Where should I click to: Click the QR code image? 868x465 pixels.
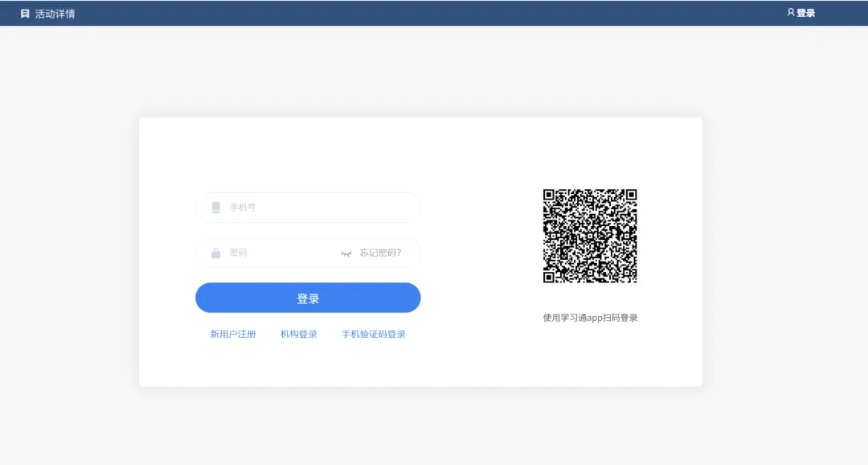(590, 236)
